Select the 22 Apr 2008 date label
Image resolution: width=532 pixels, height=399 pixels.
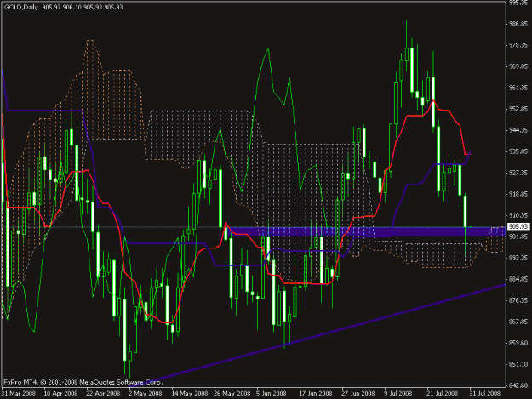pos(103,394)
